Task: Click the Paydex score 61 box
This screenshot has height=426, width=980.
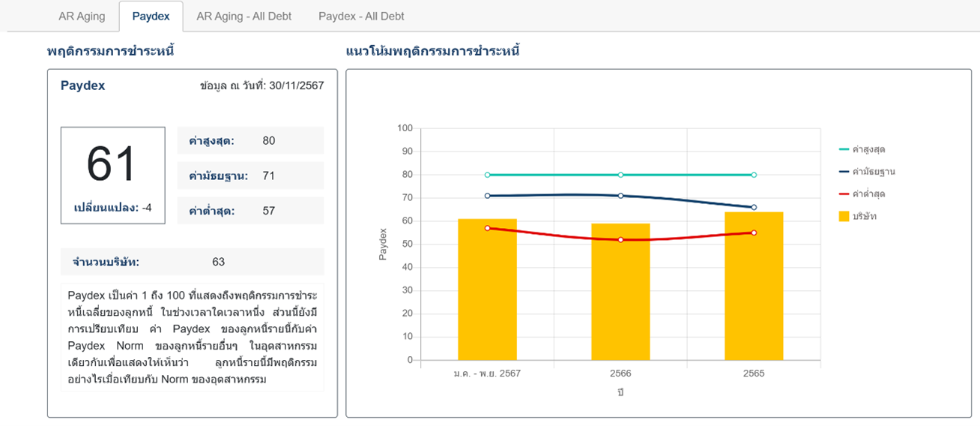Action: (112, 175)
